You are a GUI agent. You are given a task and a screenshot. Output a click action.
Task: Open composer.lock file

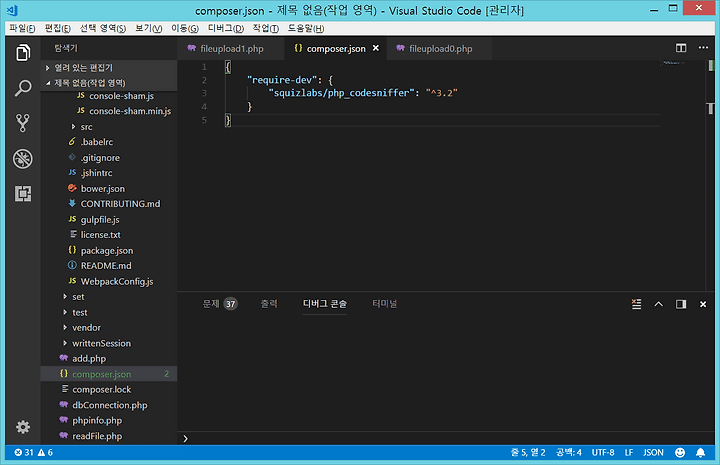(x=109, y=390)
